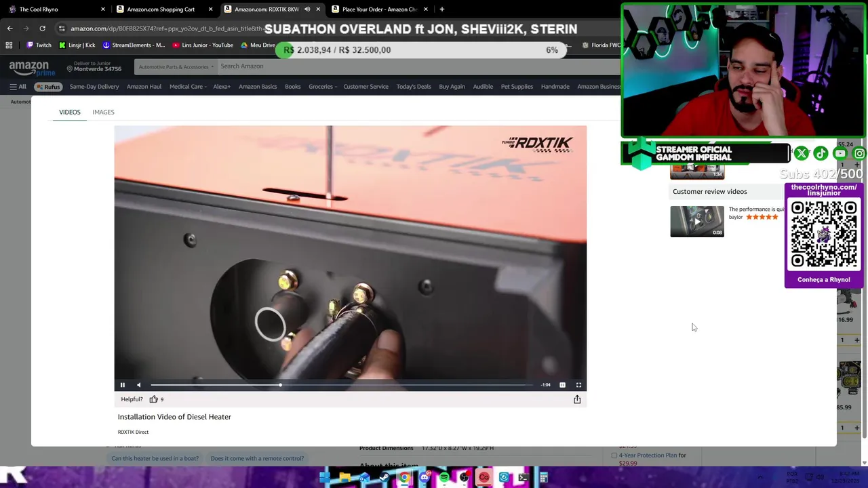Launch the Rufus assistant button
868x488 pixels.
click(x=48, y=87)
